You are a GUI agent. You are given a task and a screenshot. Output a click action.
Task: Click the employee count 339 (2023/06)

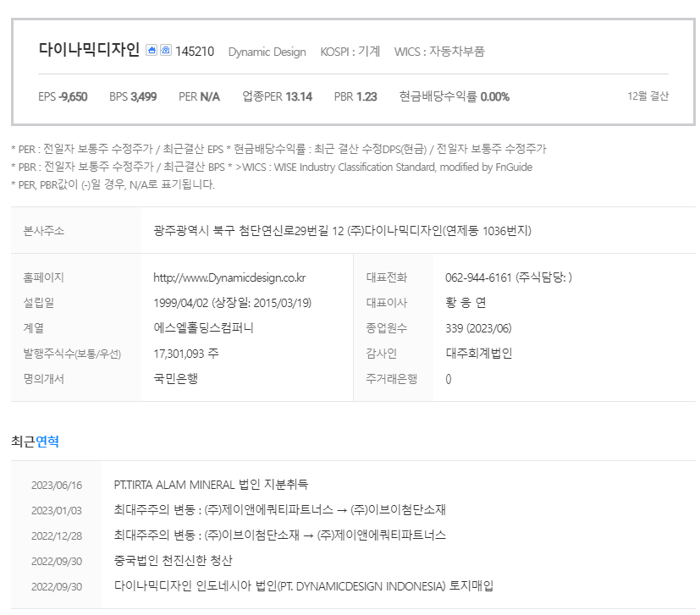click(x=478, y=328)
